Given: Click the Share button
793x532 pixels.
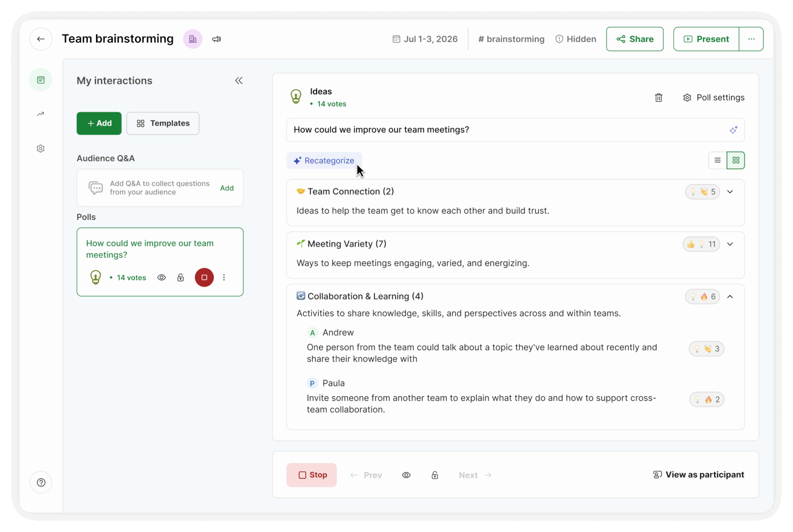Looking at the screenshot, I should [x=635, y=39].
